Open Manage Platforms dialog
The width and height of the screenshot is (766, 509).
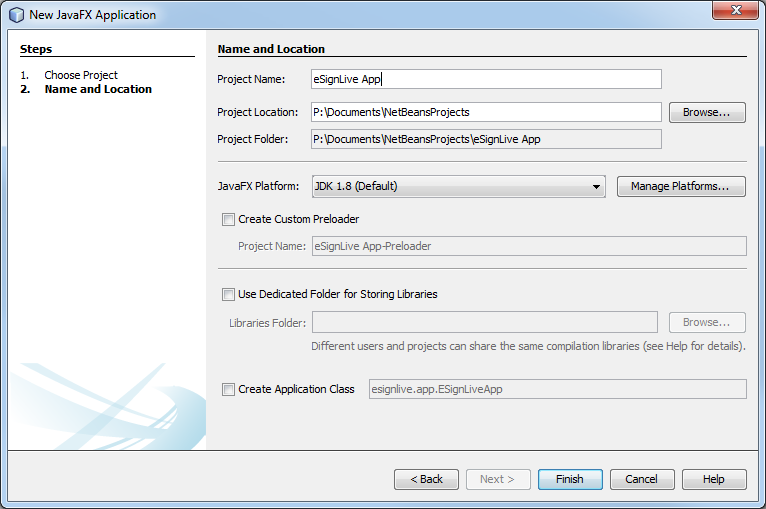pyautogui.click(x=681, y=187)
